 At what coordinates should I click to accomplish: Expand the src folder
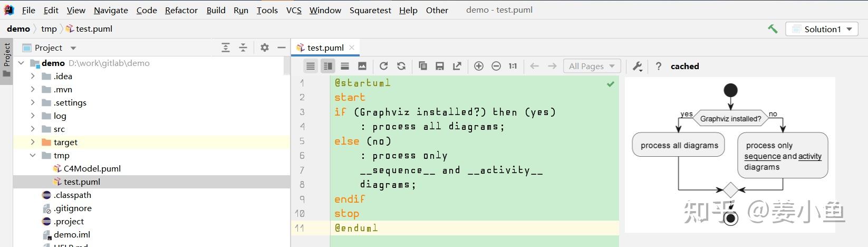coord(33,129)
